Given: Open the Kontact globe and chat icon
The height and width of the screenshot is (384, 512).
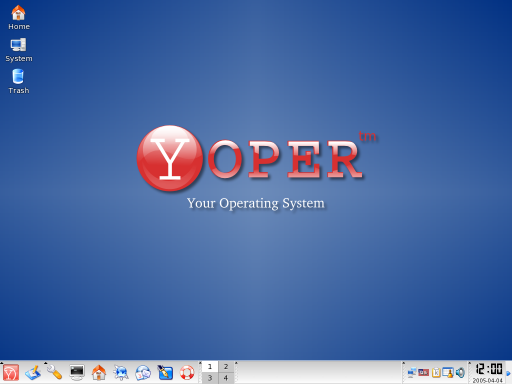Looking at the screenshot, I should [x=143, y=373].
